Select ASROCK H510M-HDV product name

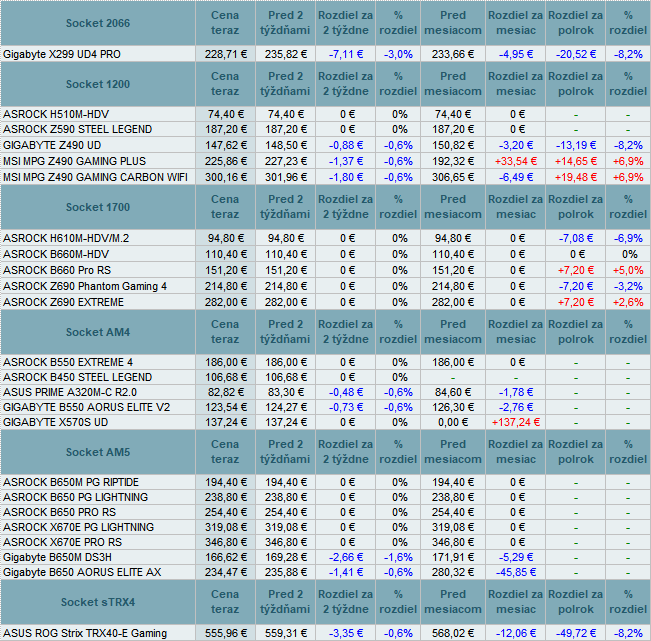56,115
